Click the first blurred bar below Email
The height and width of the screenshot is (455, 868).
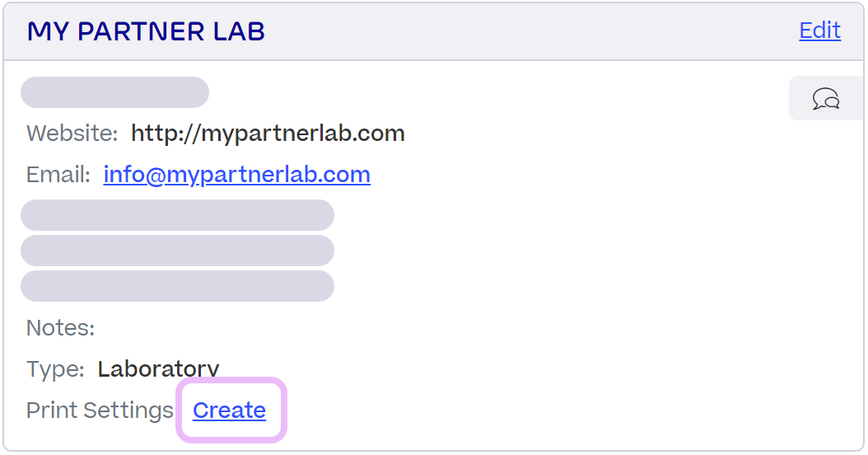click(177, 215)
